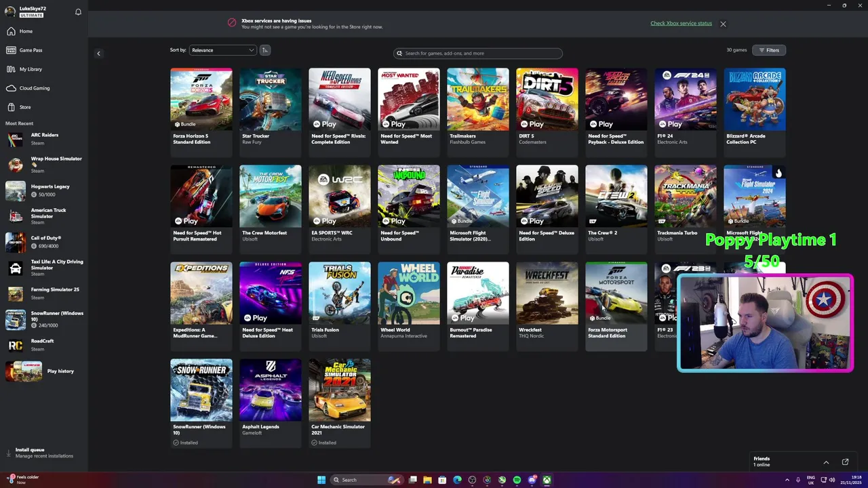Click Check Xbox service status link

click(681, 23)
